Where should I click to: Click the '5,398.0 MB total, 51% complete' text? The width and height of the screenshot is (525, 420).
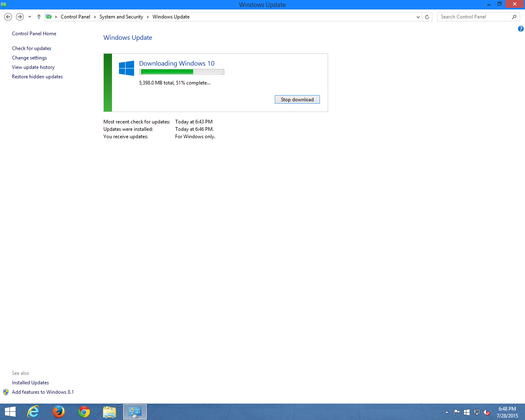[175, 83]
